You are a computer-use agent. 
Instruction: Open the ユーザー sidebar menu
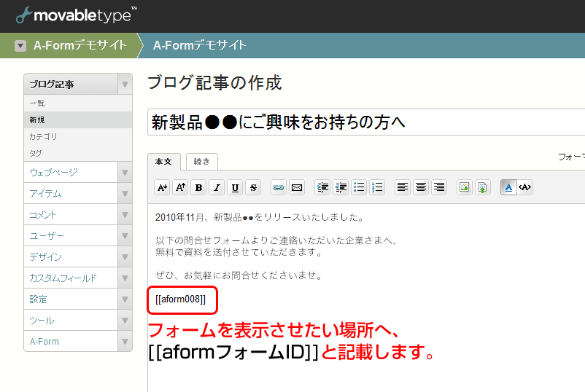[71, 236]
